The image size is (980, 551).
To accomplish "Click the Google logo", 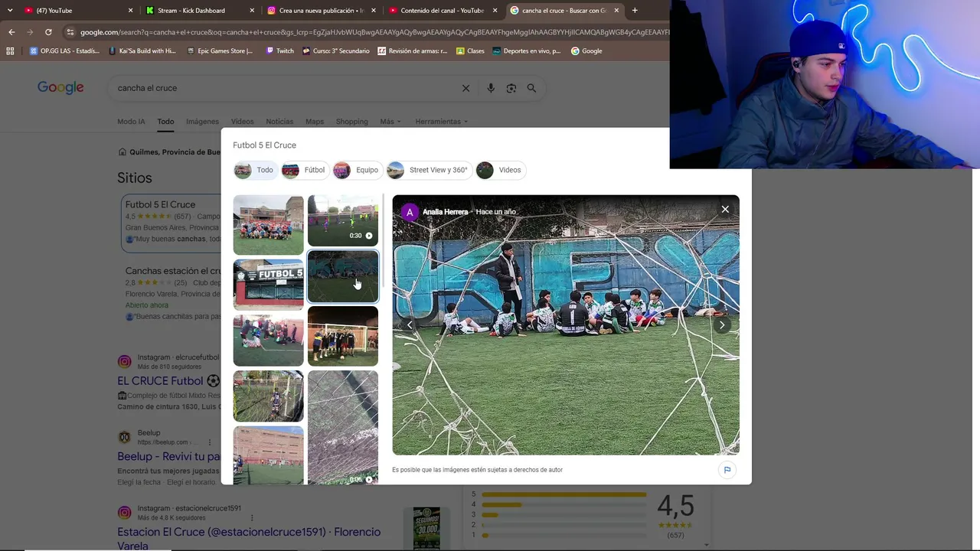I will click(60, 88).
